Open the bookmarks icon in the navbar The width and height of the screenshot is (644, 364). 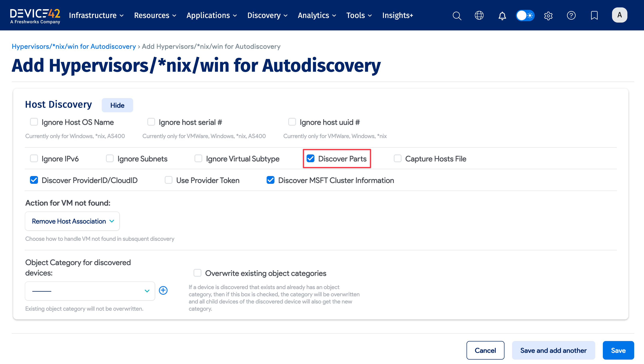coord(594,16)
